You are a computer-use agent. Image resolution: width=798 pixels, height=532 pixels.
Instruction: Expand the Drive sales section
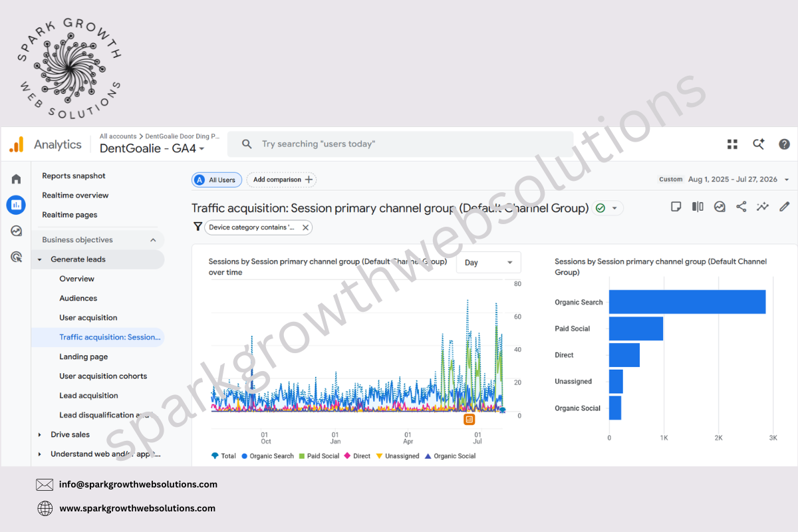click(x=39, y=435)
